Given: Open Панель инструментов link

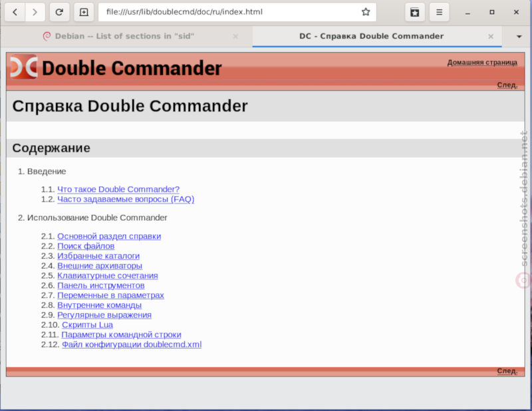Looking at the screenshot, I should (101, 285).
